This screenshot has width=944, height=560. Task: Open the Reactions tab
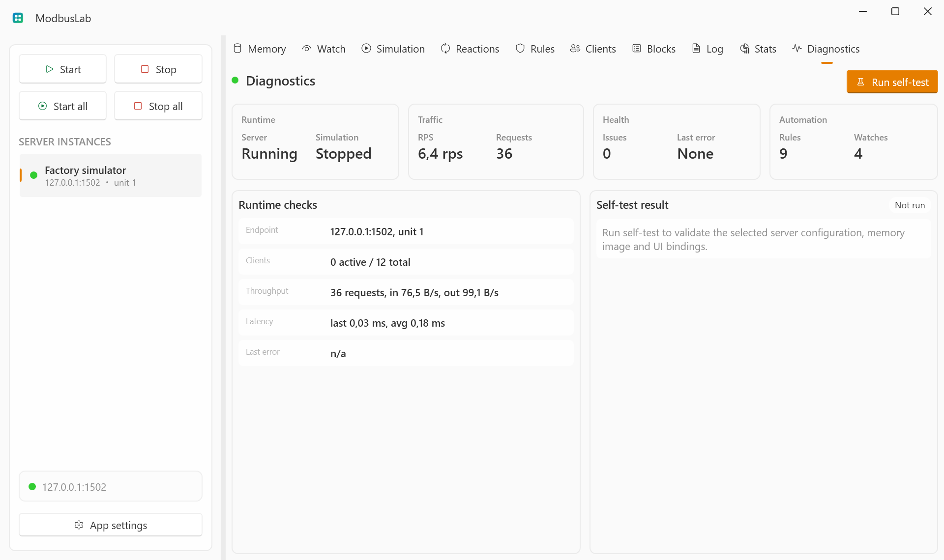tap(470, 49)
